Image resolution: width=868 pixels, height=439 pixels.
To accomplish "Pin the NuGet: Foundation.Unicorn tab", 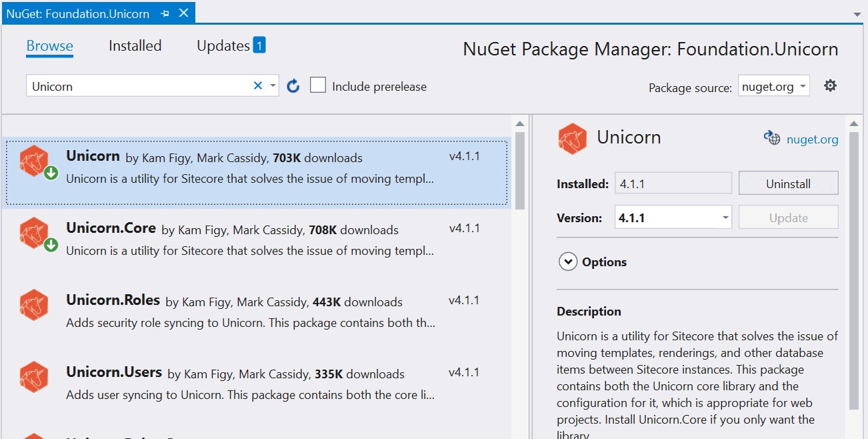I will coord(165,13).
